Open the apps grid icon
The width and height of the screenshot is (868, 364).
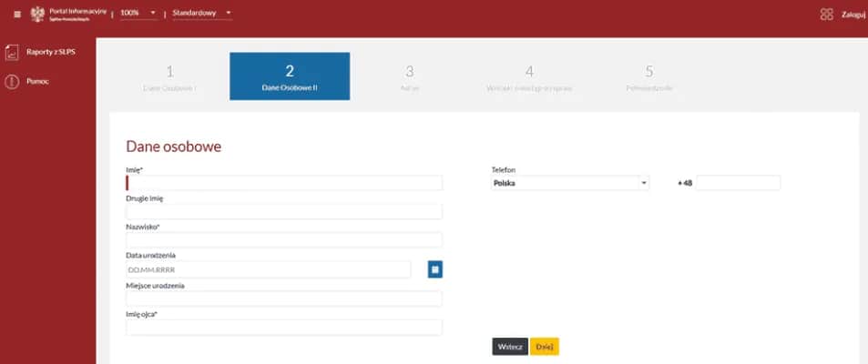826,15
